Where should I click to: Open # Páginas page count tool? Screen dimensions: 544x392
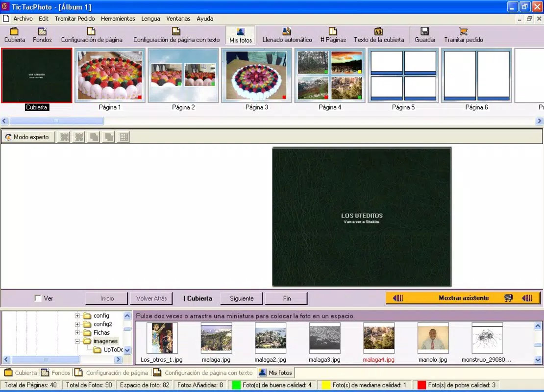click(333, 35)
